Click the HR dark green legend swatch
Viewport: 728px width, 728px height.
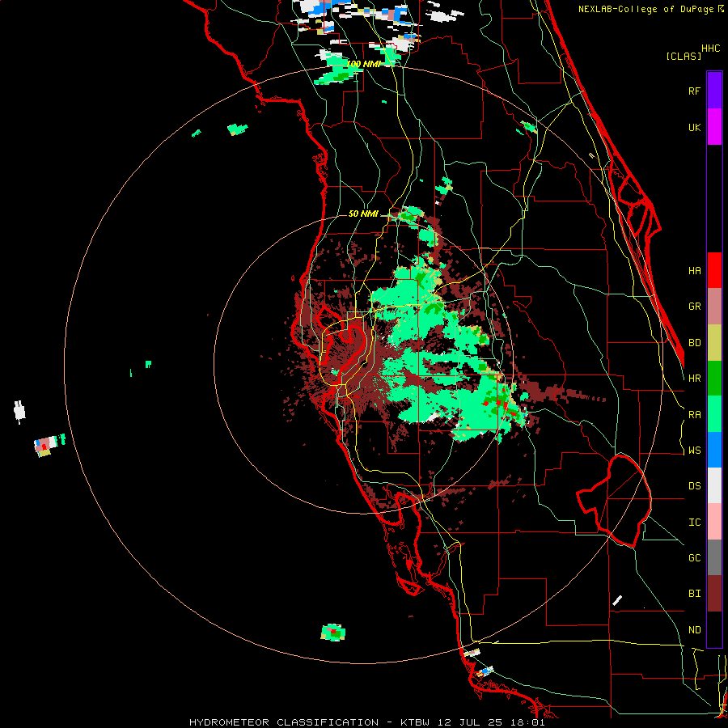tap(714, 379)
